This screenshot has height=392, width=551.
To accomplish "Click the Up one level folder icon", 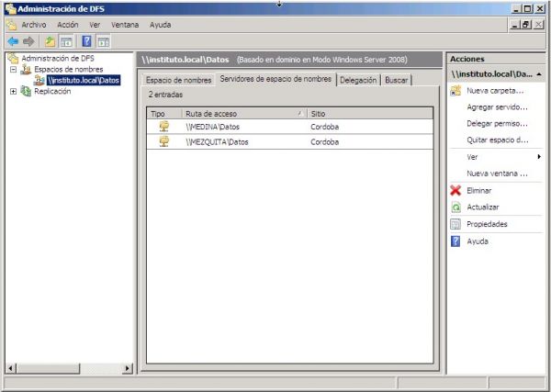I will [x=50, y=42].
